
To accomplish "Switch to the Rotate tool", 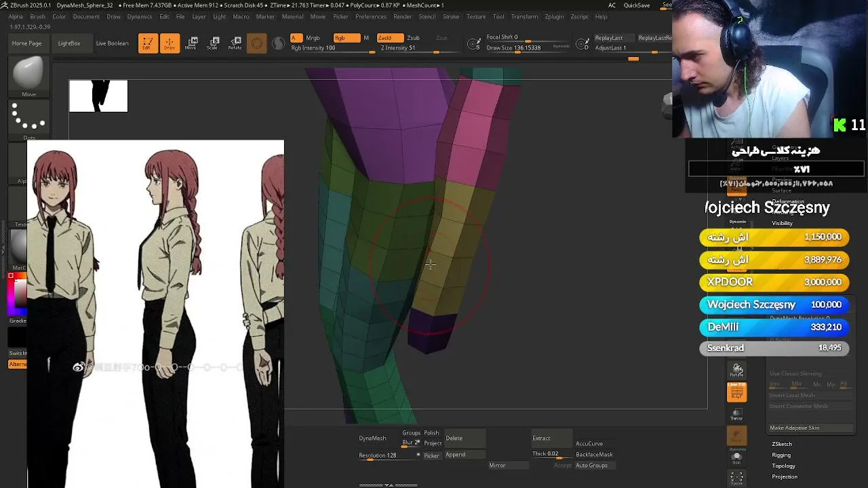I will (x=235, y=43).
